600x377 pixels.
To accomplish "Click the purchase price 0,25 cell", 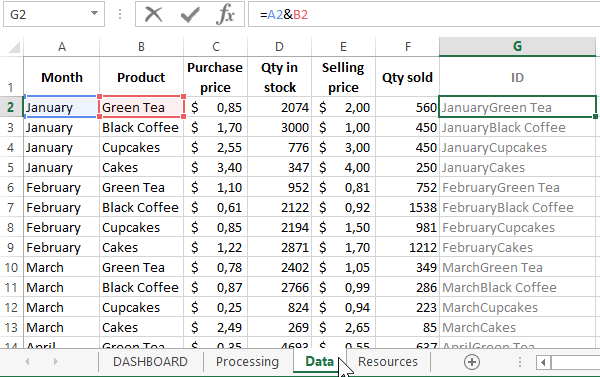I will tap(216, 307).
